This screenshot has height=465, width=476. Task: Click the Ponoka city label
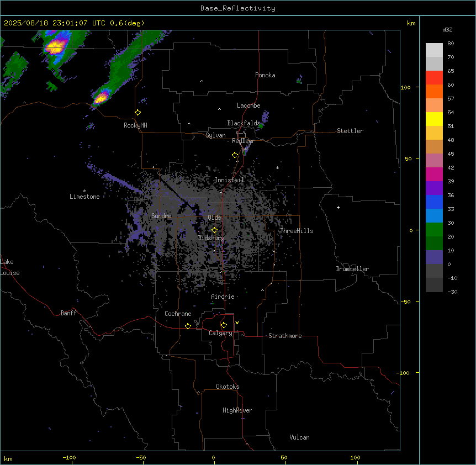click(265, 75)
